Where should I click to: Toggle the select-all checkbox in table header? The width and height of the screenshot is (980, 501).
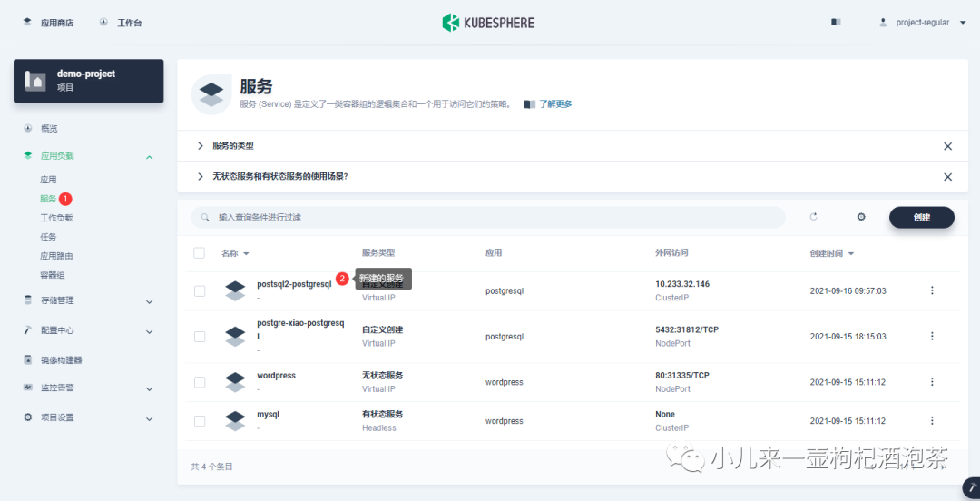[200, 252]
